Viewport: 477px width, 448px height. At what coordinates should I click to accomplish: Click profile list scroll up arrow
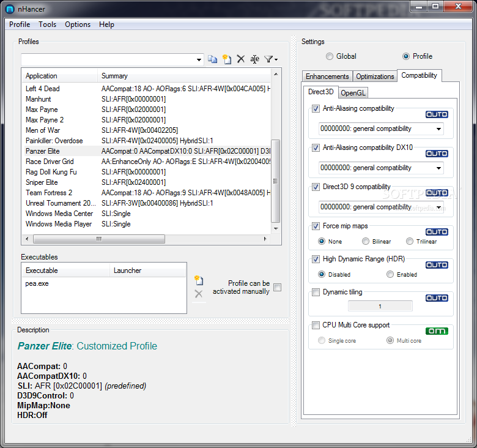[x=276, y=74]
